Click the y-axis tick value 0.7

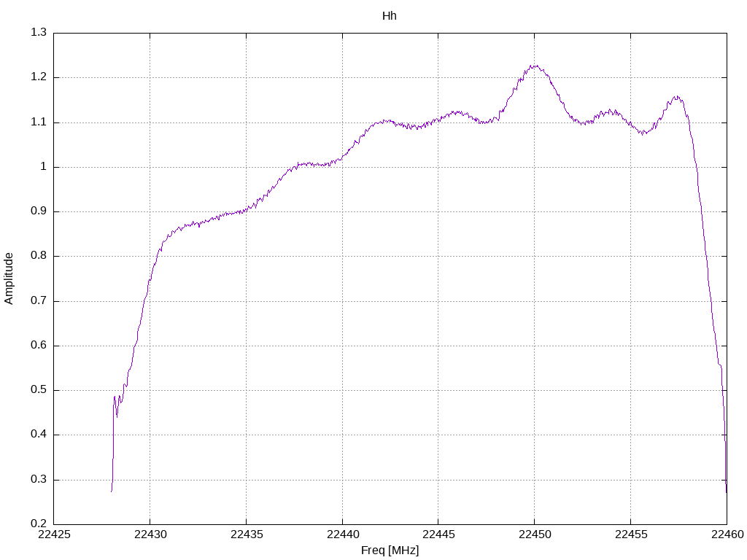(x=39, y=301)
